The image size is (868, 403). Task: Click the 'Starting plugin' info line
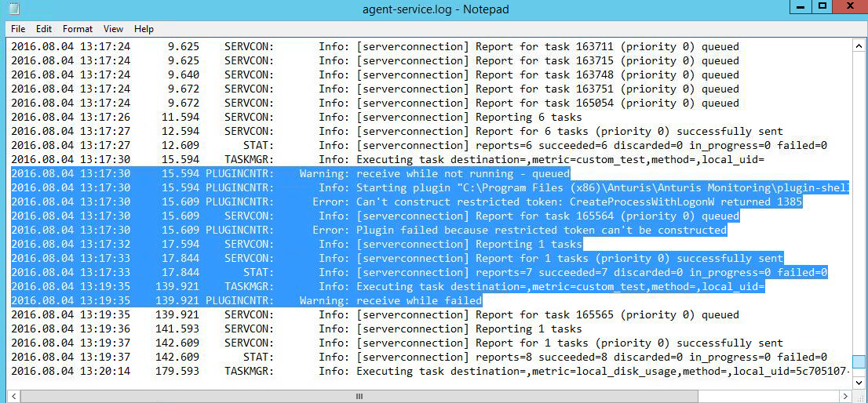point(431,187)
